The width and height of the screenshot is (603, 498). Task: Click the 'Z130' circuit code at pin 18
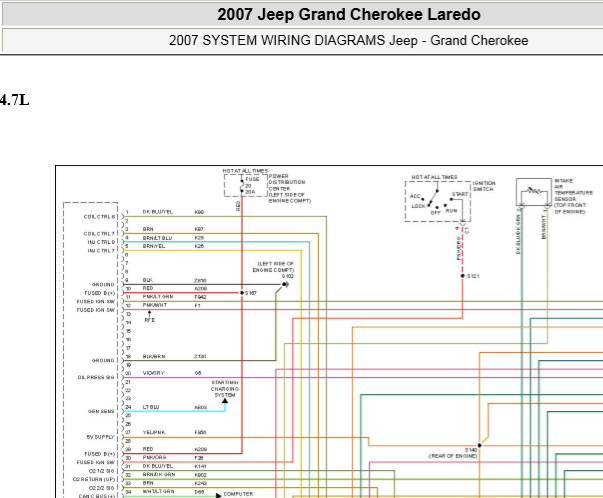[x=200, y=356]
